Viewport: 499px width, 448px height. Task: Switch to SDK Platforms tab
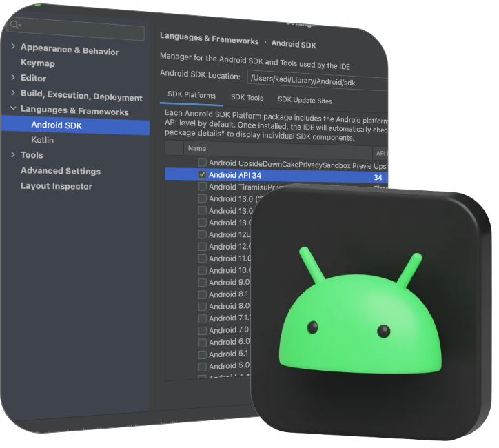coord(192,95)
